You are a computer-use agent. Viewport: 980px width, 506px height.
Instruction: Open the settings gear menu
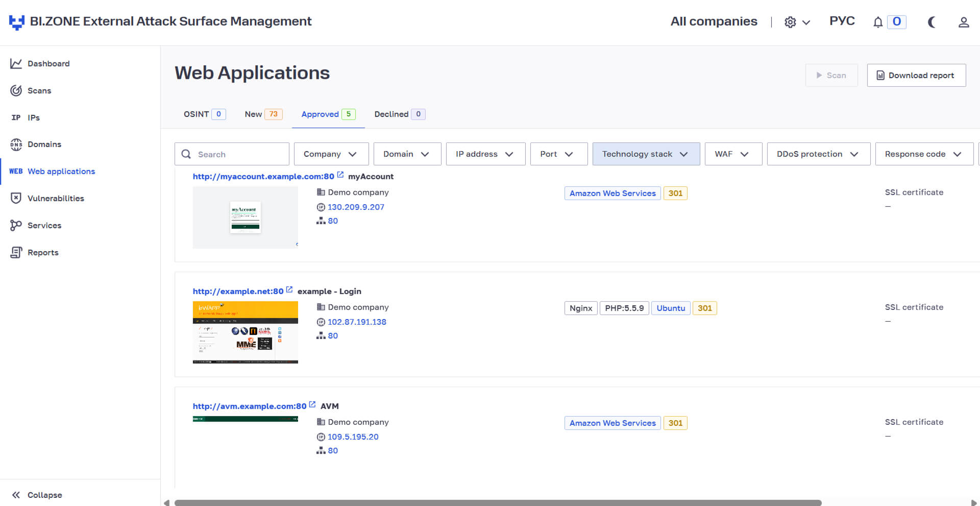click(797, 22)
